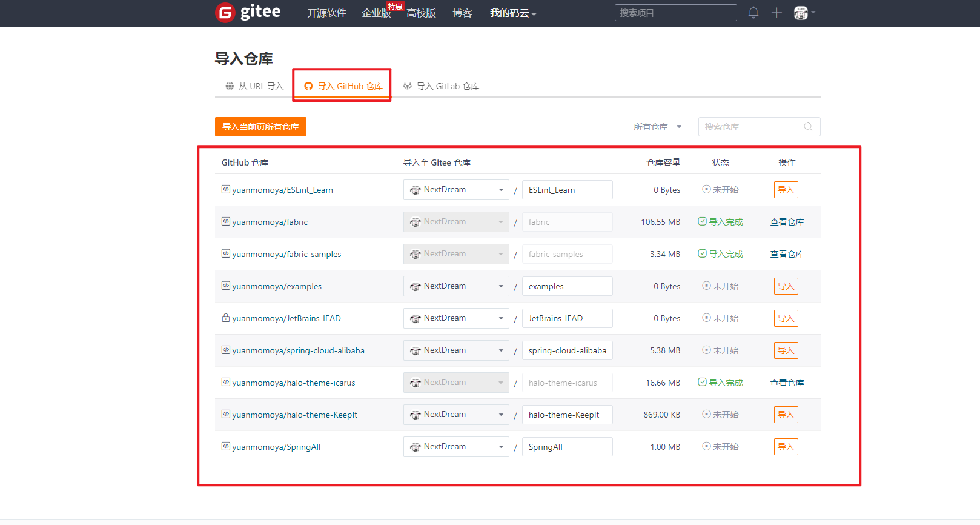Click 导入 button for SpringAll
The image size is (980, 525).
click(x=786, y=447)
